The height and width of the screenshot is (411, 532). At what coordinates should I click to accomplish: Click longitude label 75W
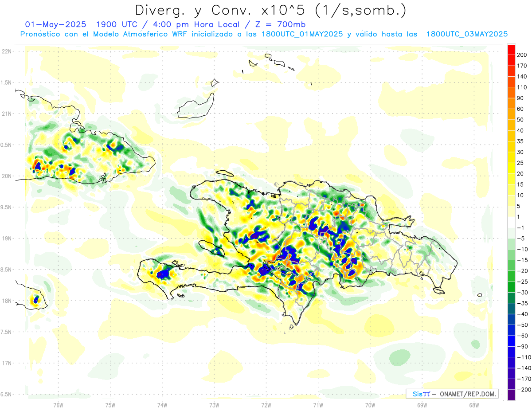click(110, 405)
